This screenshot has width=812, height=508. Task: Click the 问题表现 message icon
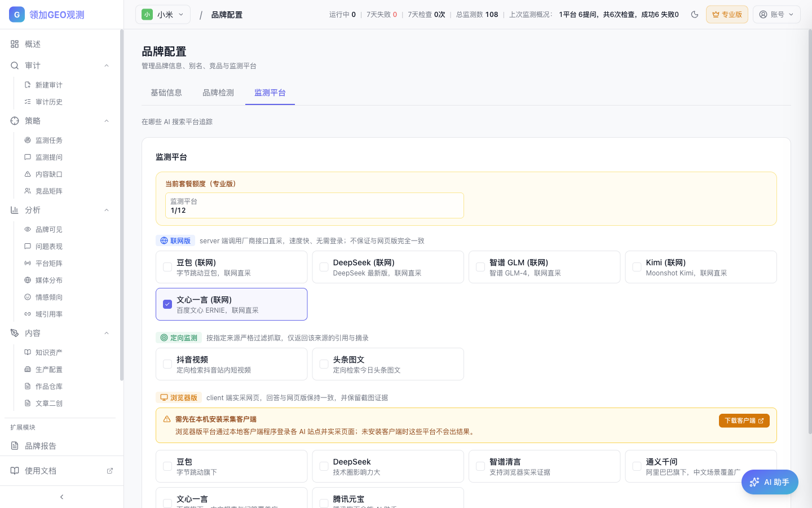tap(28, 246)
